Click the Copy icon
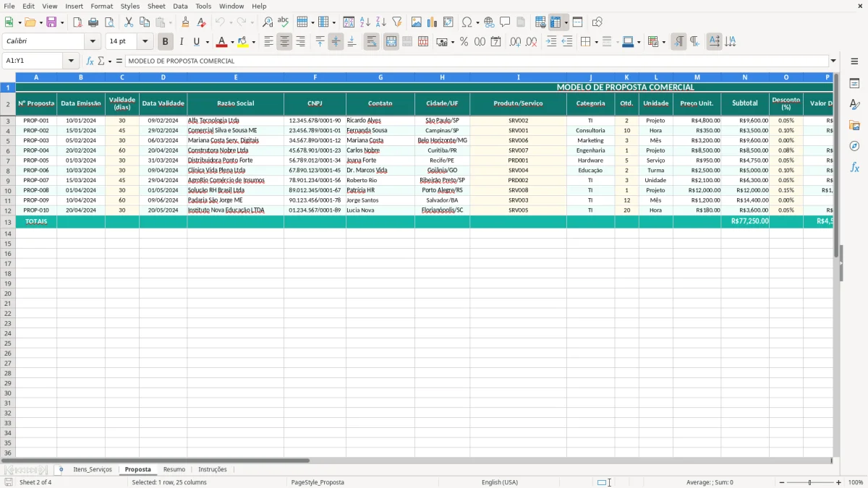The width and height of the screenshot is (868, 488). coord(145,22)
